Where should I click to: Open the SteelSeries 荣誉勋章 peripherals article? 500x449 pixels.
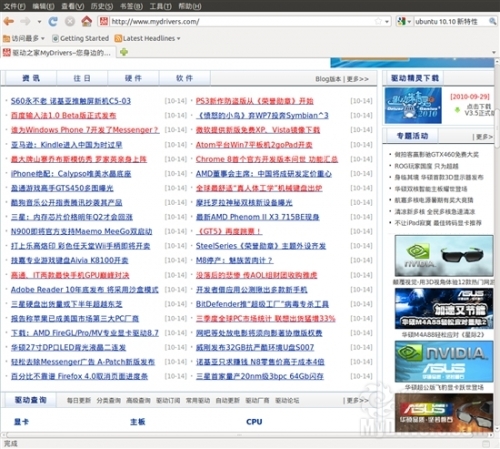tap(261, 246)
